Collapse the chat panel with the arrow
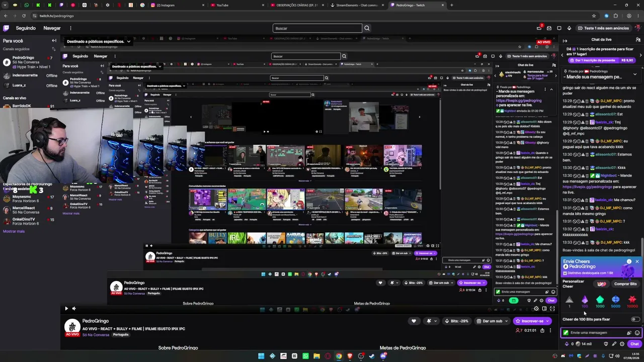 (x=565, y=41)
